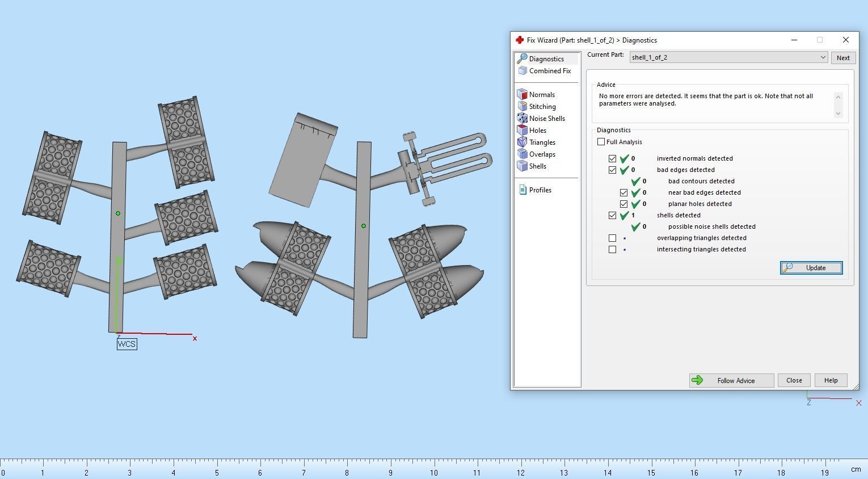Select the Holes icon
868x479 pixels.
tap(523, 131)
